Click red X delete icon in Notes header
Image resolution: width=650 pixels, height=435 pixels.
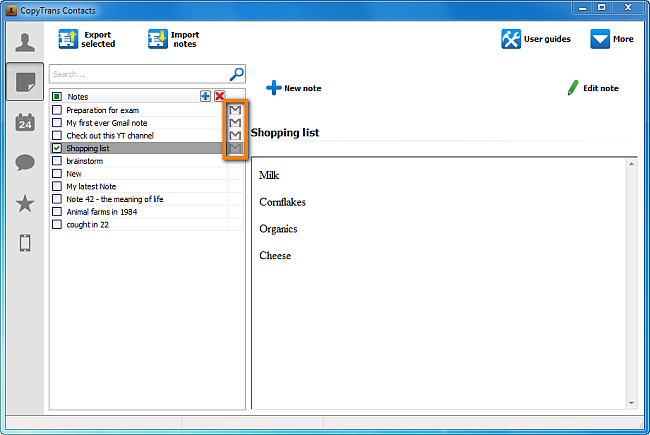220,96
